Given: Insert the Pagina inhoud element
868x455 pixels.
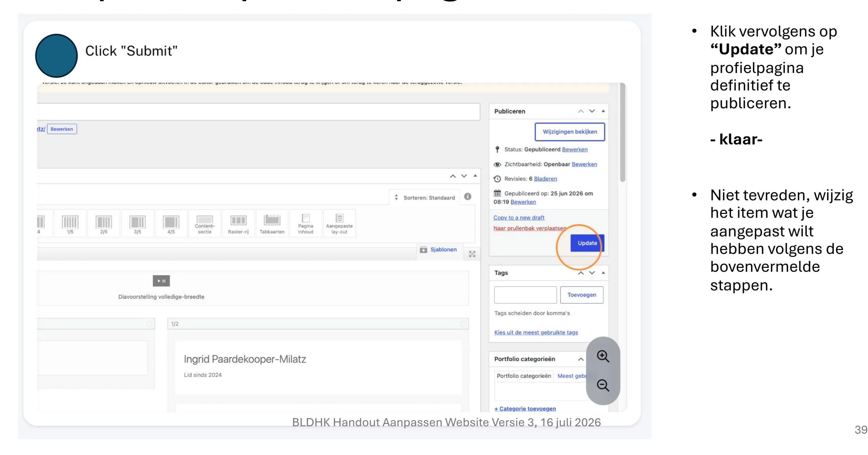Looking at the screenshot, I should (x=306, y=224).
